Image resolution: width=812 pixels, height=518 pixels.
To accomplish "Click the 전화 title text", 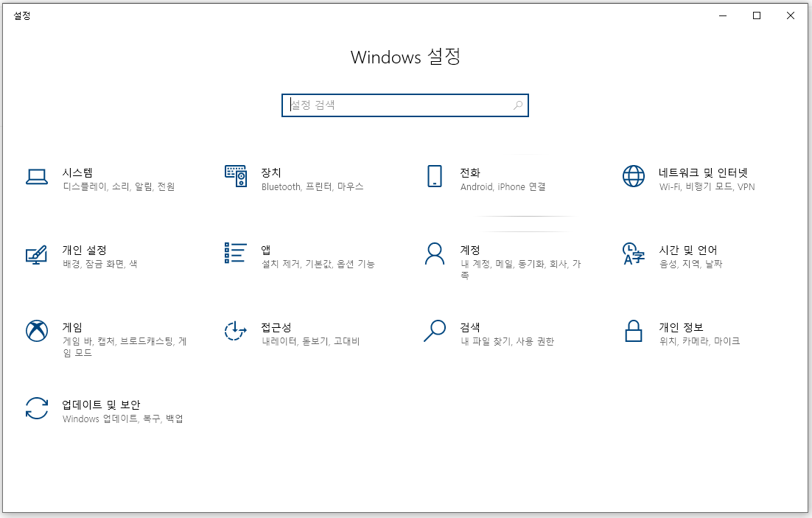I will [x=469, y=172].
